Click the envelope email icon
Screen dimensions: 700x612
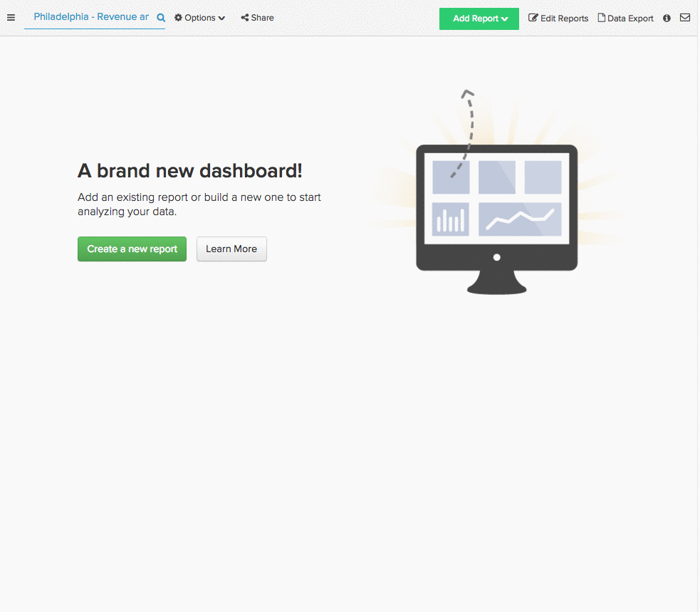coord(685,18)
